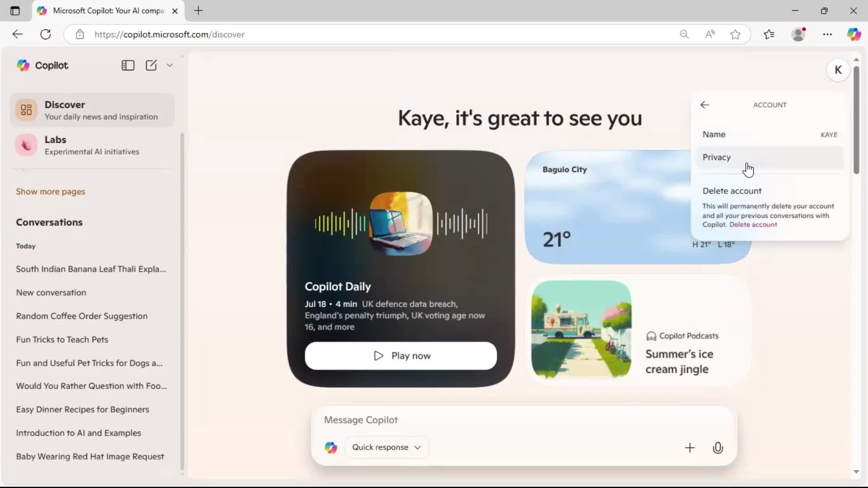Select the Microsoft Copilot browser tab

pyautogui.click(x=108, y=11)
